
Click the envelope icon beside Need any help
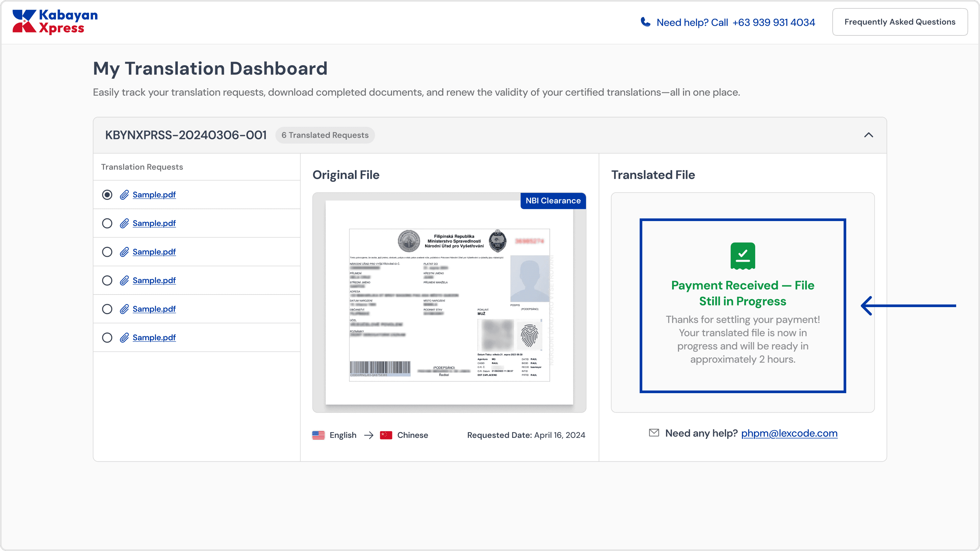[654, 433]
